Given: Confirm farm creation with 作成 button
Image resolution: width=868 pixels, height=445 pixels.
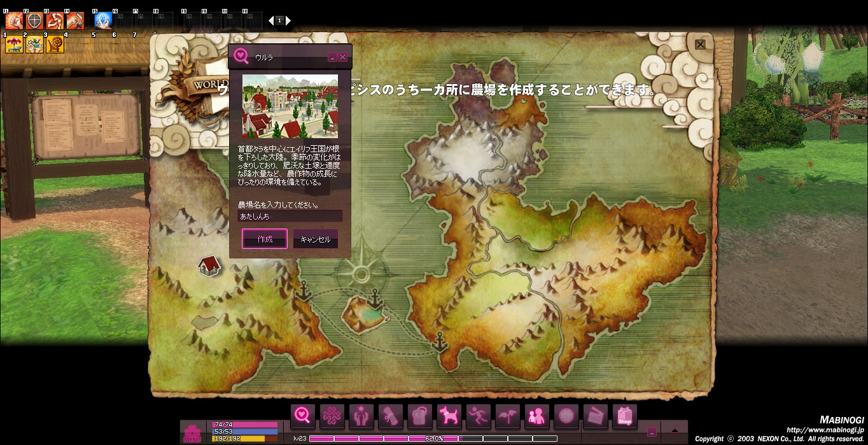Looking at the screenshot, I should pos(265,239).
